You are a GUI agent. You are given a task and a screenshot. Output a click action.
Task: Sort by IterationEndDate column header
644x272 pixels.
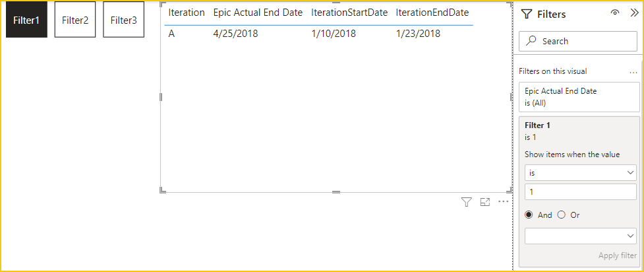pyautogui.click(x=432, y=13)
